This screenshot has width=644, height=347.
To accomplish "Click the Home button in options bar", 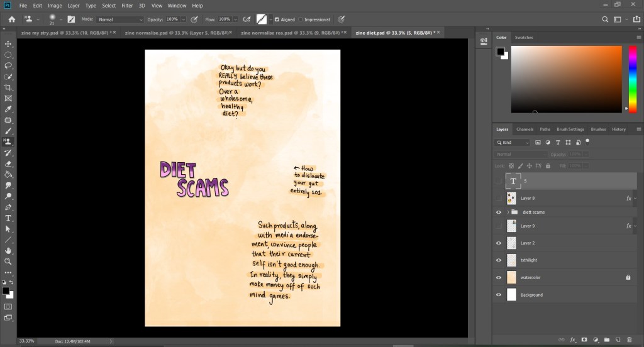I will pyautogui.click(x=11, y=19).
